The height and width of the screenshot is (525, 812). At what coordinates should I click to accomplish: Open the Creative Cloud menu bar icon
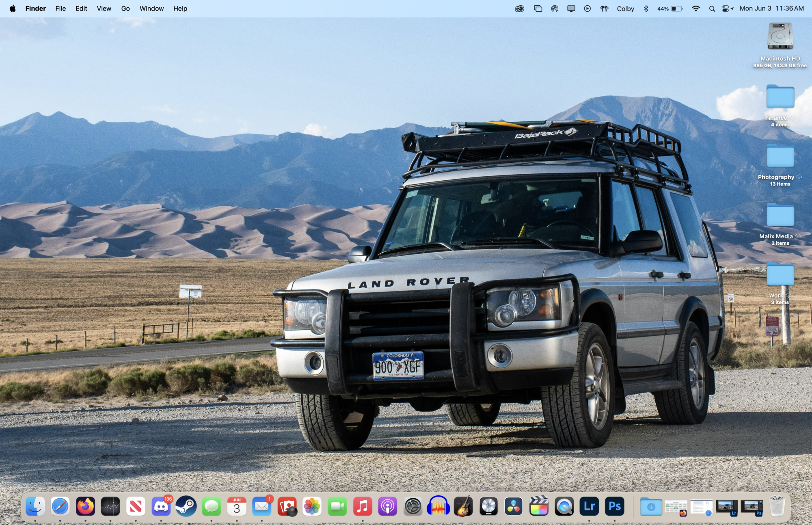[x=520, y=9]
